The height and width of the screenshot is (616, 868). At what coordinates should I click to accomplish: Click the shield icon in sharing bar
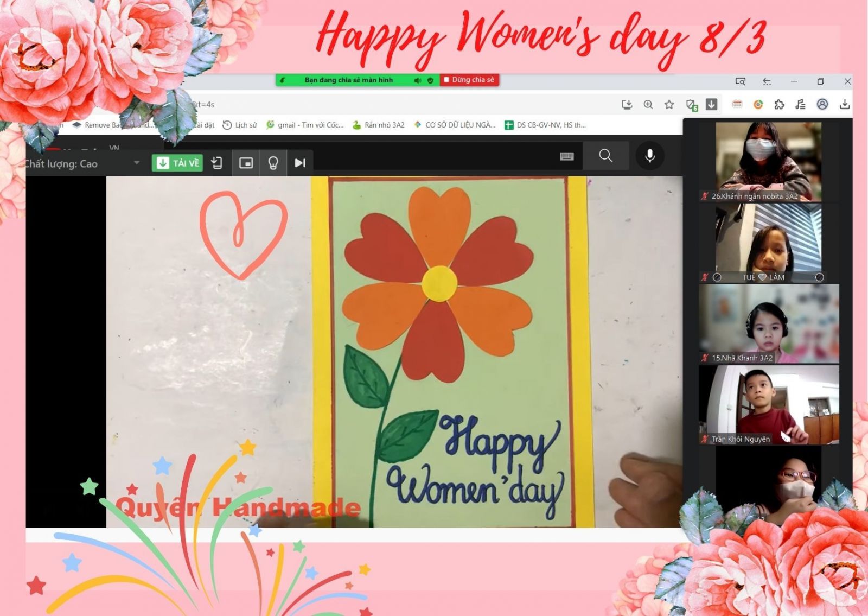(x=431, y=80)
